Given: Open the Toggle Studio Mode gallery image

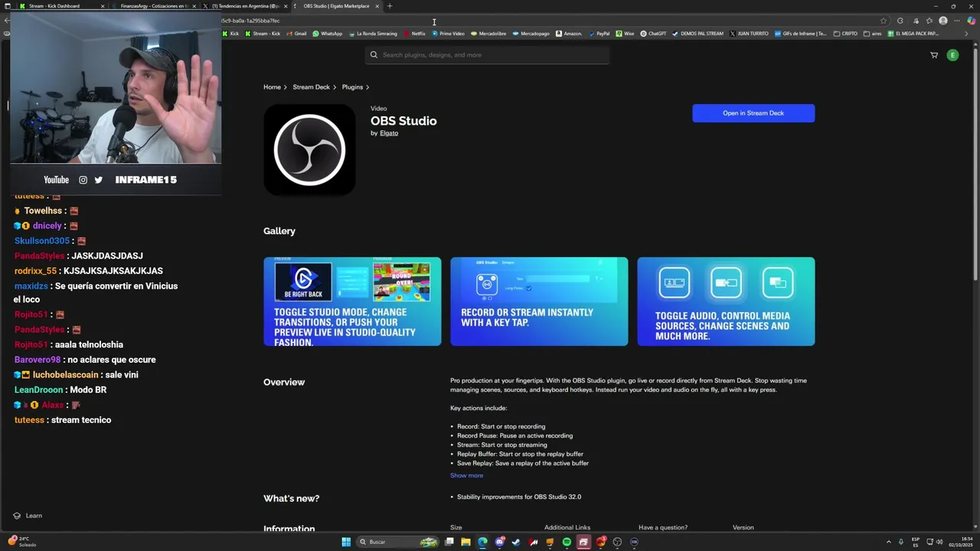Looking at the screenshot, I should point(352,302).
